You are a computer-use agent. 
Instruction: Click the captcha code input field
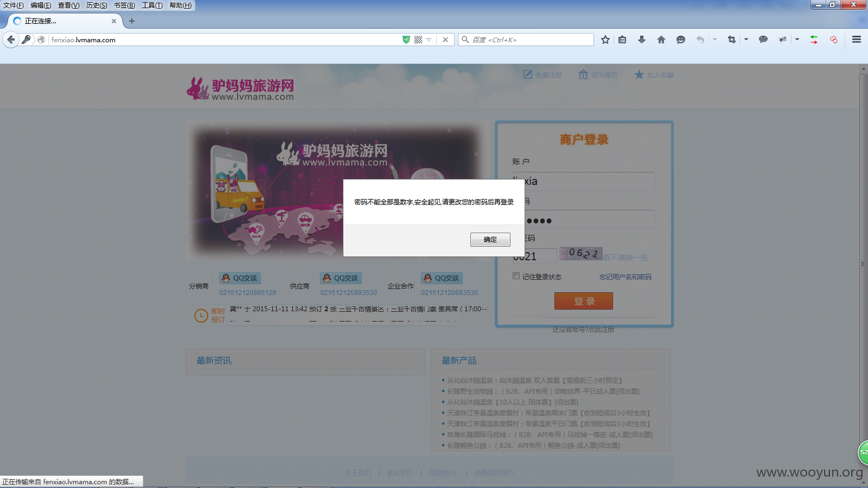click(x=534, y=256)
